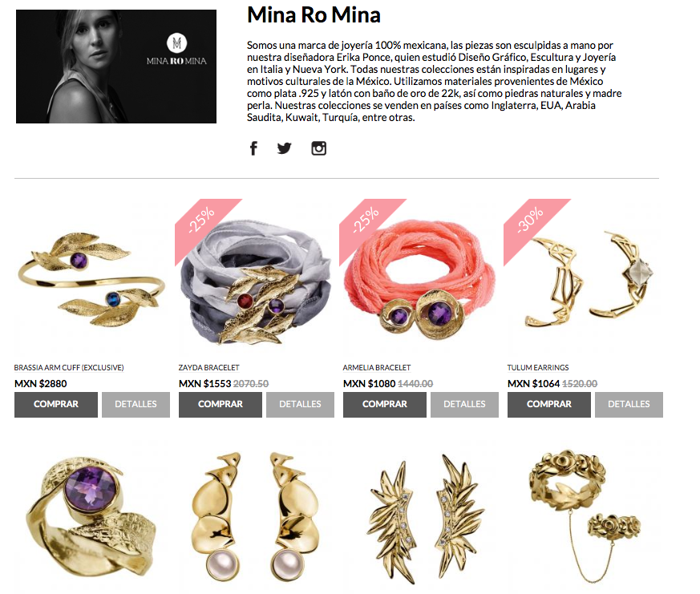Open Detalles for Tulum Earrings
The image size is (700, 594).
point(629,404)
